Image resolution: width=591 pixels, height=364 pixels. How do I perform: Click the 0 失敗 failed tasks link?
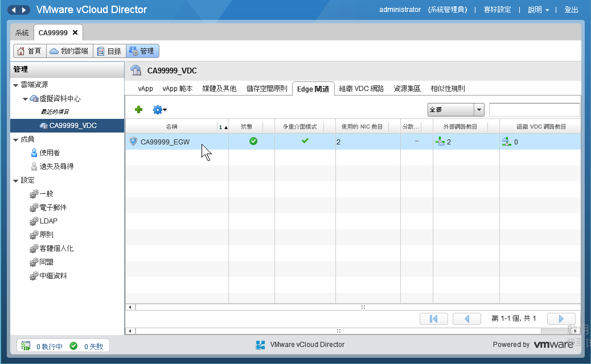tap(94, 346)
